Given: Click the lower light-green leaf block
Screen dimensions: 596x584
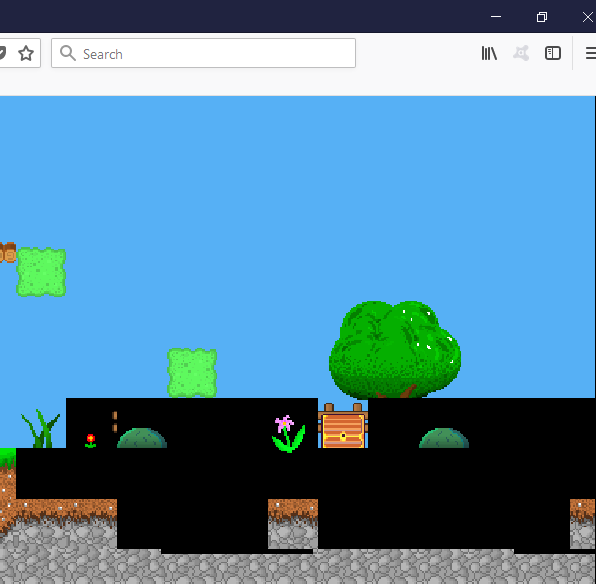Looking at the screenshot, I should tap(192, 373).
